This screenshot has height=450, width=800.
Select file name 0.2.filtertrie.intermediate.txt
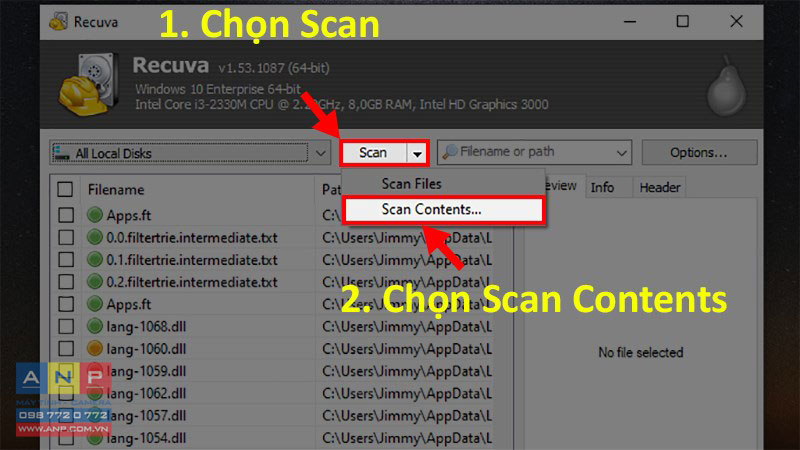pos(192,282)
